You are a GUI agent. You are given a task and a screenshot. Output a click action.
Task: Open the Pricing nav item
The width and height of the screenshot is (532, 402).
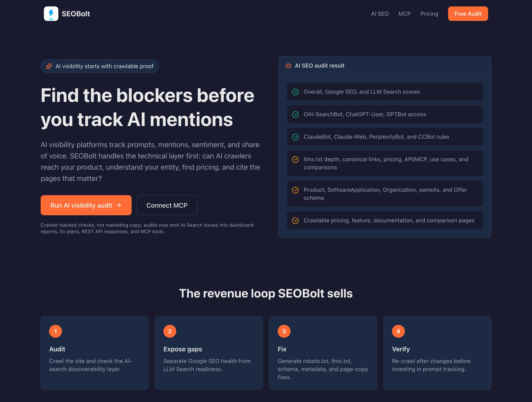[x=429, y=14]
